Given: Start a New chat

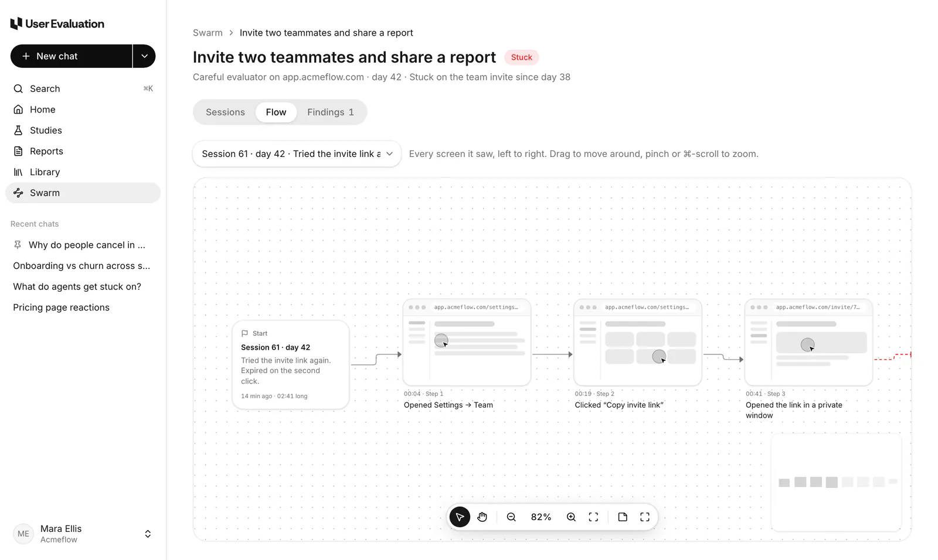Looking at the screenshot, I should [71, 56].
